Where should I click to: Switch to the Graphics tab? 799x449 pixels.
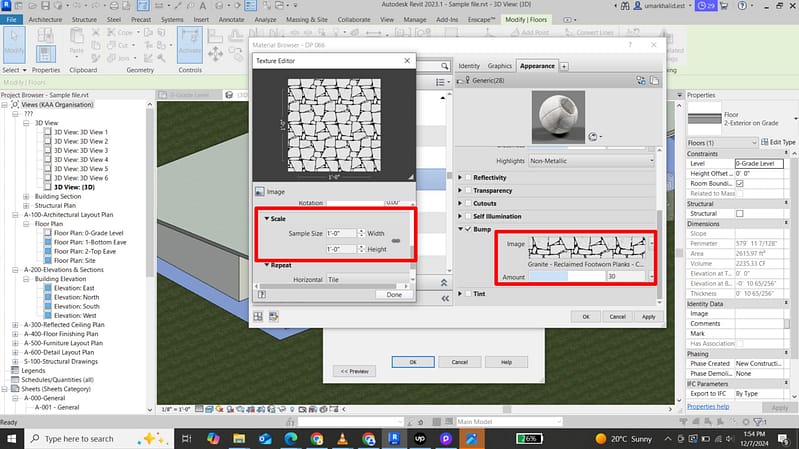(x=500, y=66)
